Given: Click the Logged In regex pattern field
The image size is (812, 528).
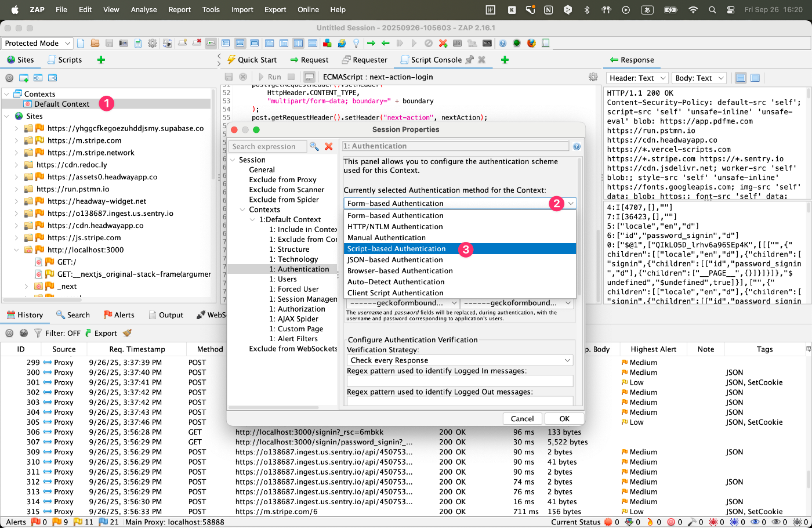Looking at the screenshot, I should (x=460, y=381).
